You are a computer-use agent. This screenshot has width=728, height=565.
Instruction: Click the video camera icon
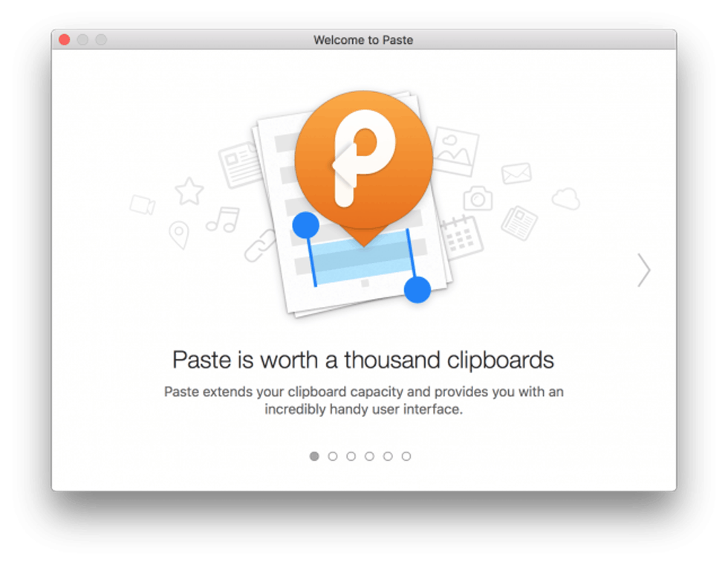click(142, 205)
